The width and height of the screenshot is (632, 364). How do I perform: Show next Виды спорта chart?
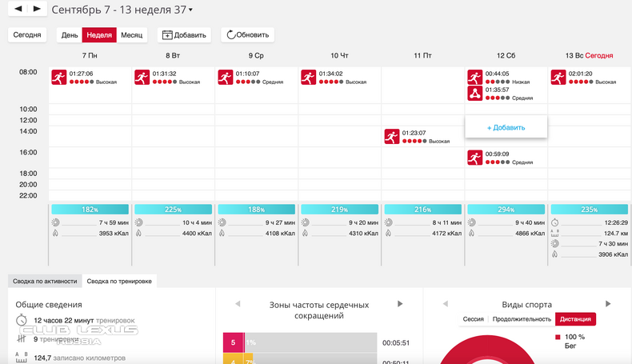[608, 303]
